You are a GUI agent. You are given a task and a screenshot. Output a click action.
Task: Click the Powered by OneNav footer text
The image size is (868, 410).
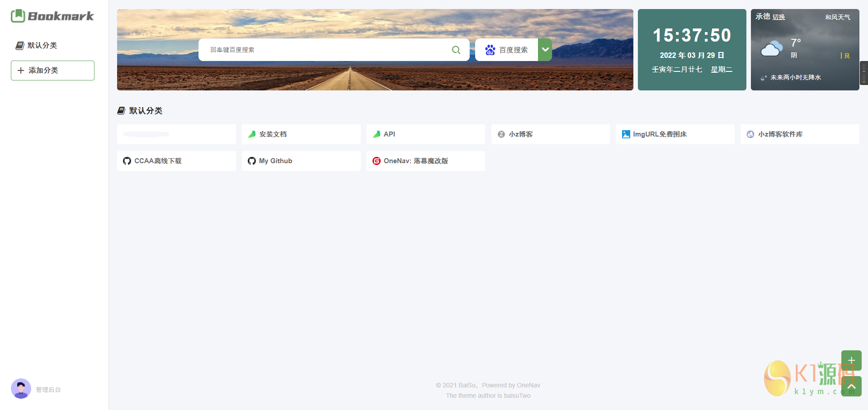[x=511, y=385]
